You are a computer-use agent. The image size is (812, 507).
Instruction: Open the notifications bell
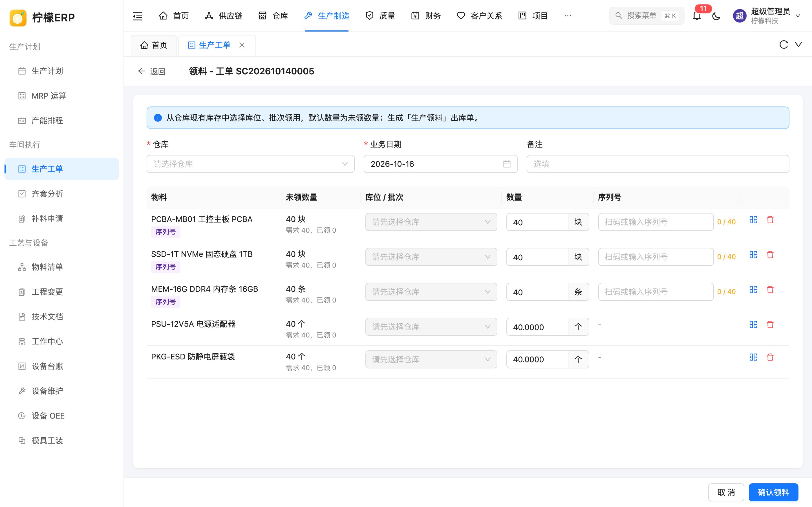pyautogui.click(x=697, y=16)
